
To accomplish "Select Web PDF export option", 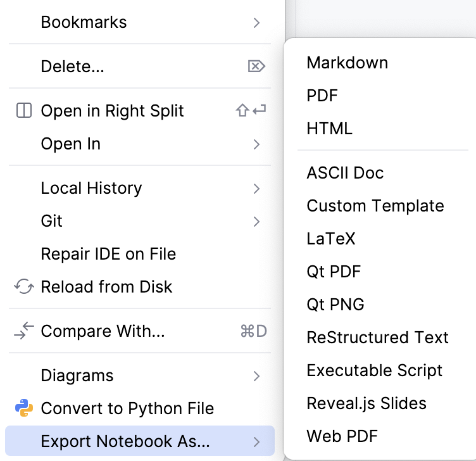I will pos(342,436).
